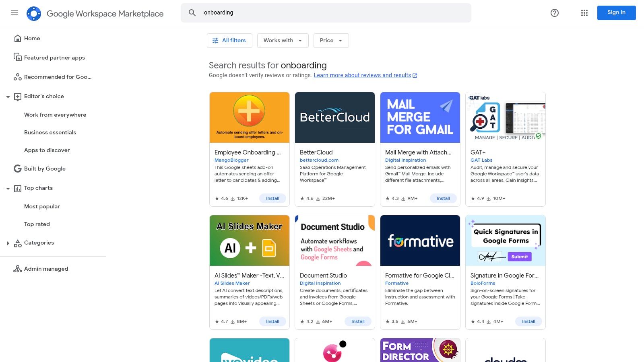Open the Works with dropdown
Image resolution: width=644 pixels, height=362 pixels.
pyautogui.click(x=283, y=41)
